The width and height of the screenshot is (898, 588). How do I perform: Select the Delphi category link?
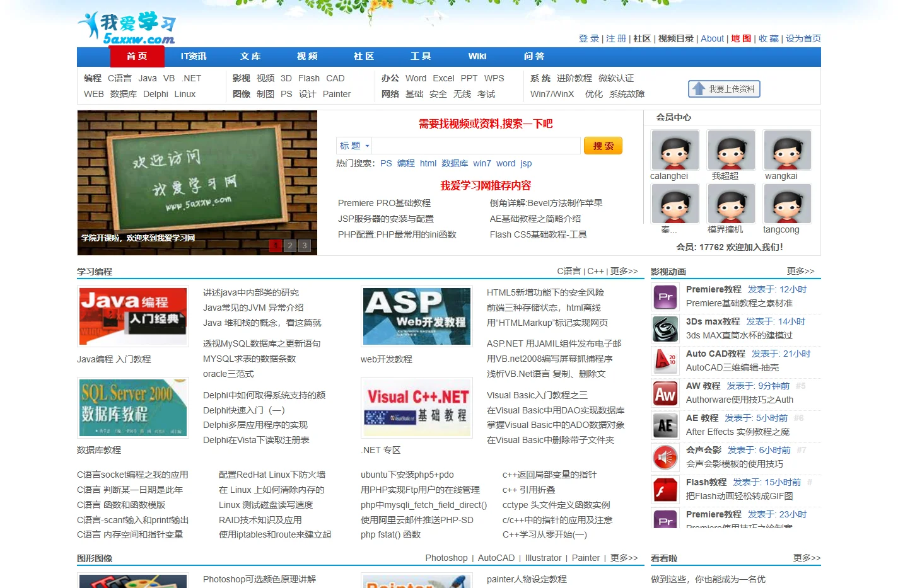pyautogui.click(x=156, y=94)
